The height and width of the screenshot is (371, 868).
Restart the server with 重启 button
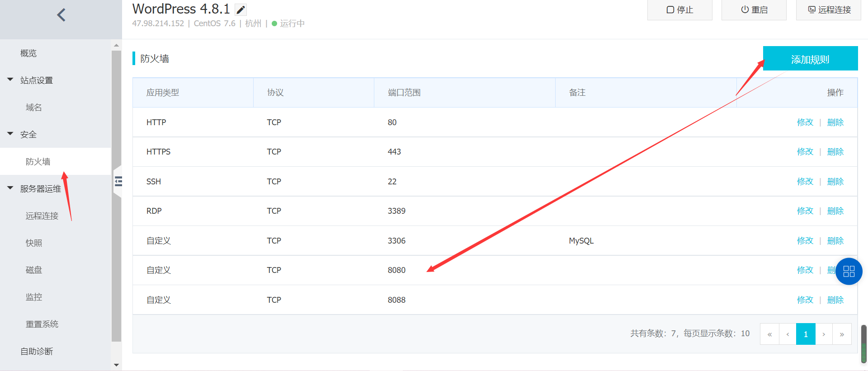coord(754,10)
